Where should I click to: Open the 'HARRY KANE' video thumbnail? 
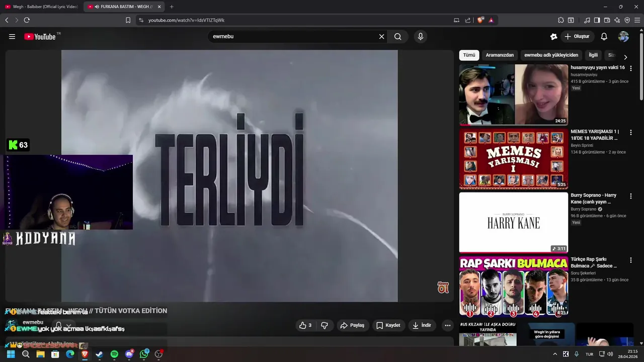point(514,222)
